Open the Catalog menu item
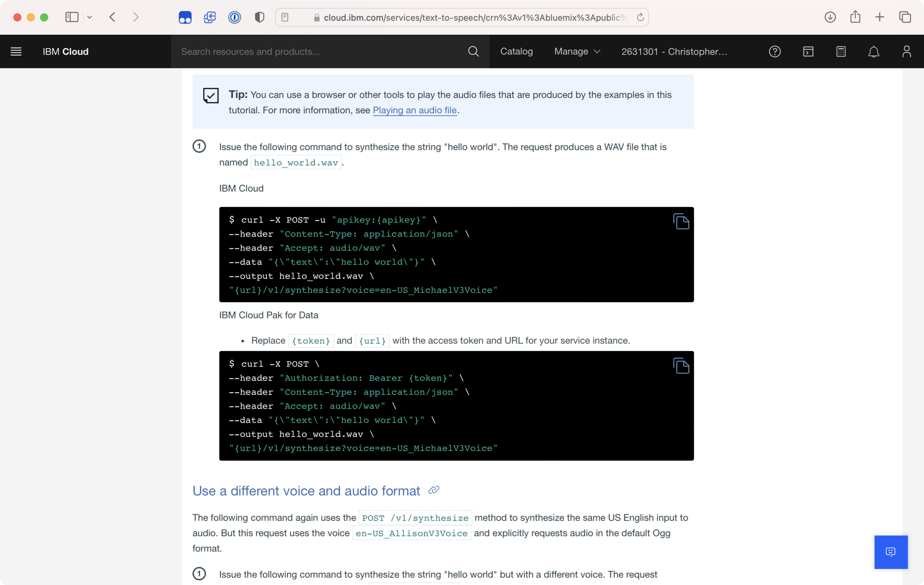 (x=516, y=52)
